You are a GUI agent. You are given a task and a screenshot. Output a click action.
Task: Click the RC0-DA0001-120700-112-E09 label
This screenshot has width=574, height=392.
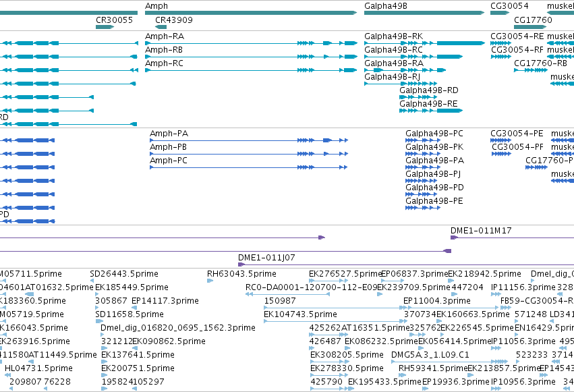click(x=312, y=287)
